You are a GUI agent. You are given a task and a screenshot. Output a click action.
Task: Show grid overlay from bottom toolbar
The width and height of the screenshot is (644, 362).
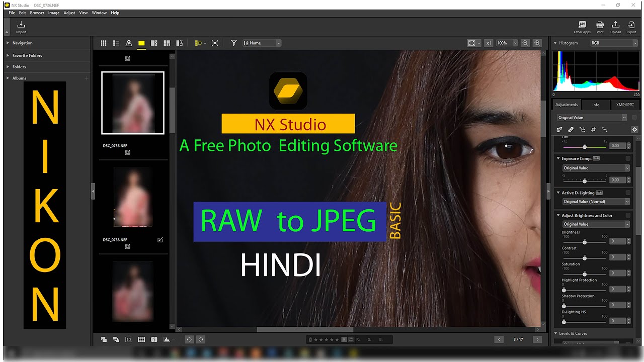click(x=141, y=339)
